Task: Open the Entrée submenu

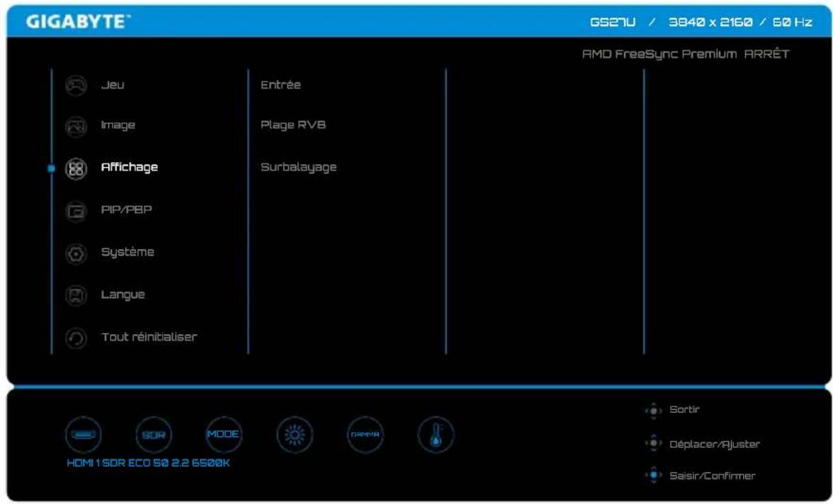Action: pyautogui.click(x=280, y=85)
